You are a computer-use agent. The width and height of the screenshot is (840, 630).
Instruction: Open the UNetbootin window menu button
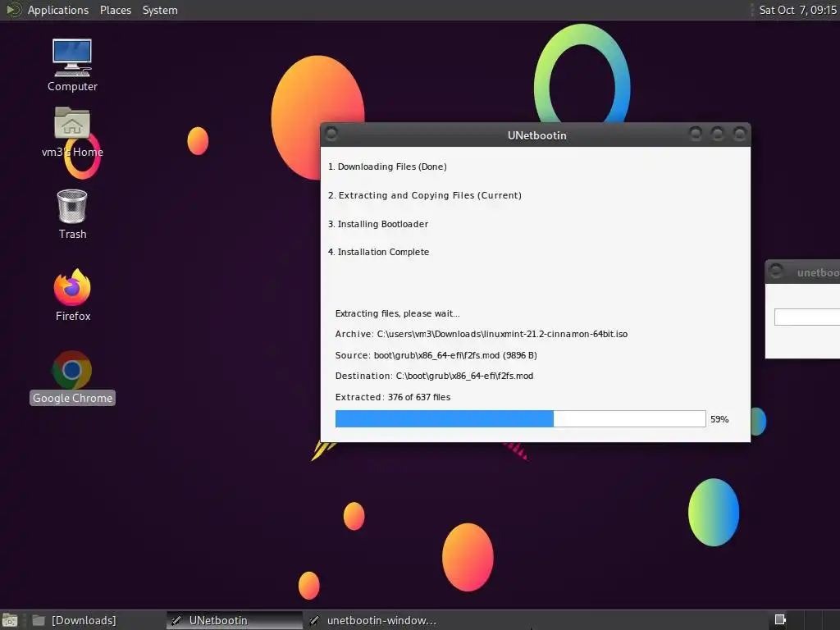[x=331, y=134]
